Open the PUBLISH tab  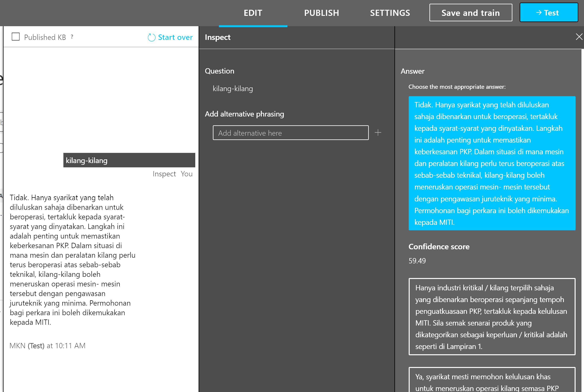(x=321, y=13)
